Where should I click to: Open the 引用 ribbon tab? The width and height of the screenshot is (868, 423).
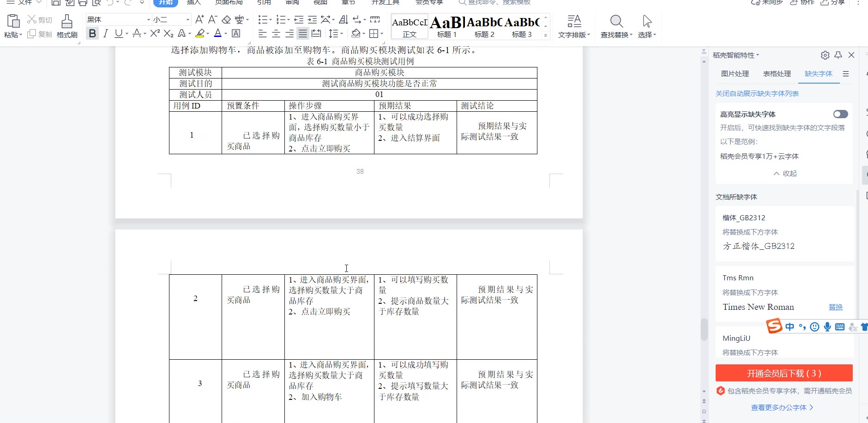click(264, 2)
